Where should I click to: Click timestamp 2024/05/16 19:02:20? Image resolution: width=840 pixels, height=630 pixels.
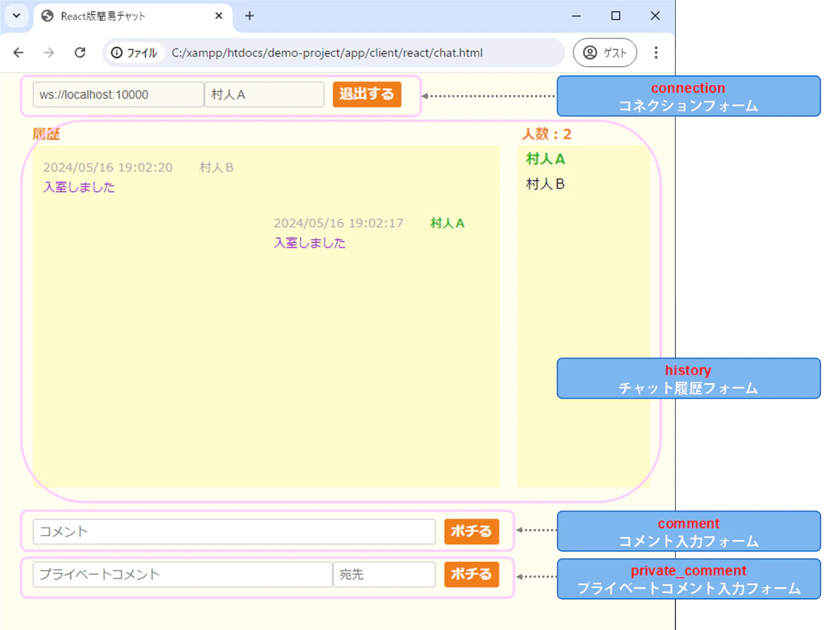pyautogui.click(x=107, y=168)
